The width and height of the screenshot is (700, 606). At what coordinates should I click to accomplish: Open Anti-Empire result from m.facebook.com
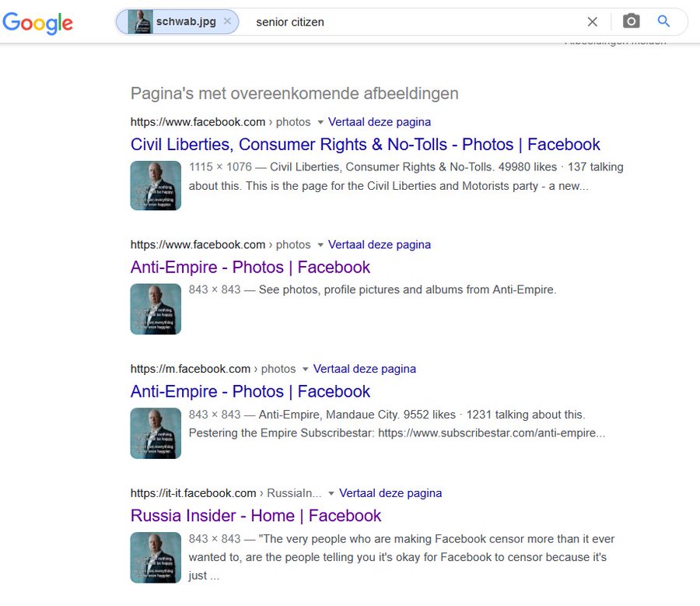click(250, 391)
